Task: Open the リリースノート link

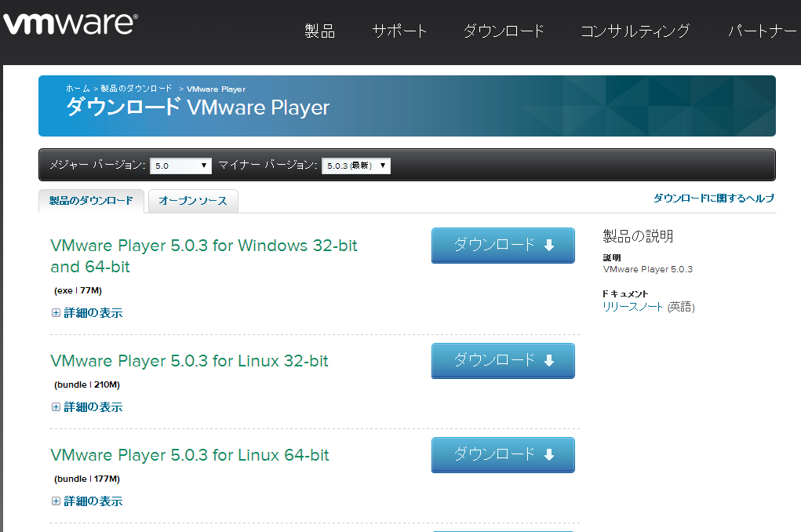Action: click(632, 307)
